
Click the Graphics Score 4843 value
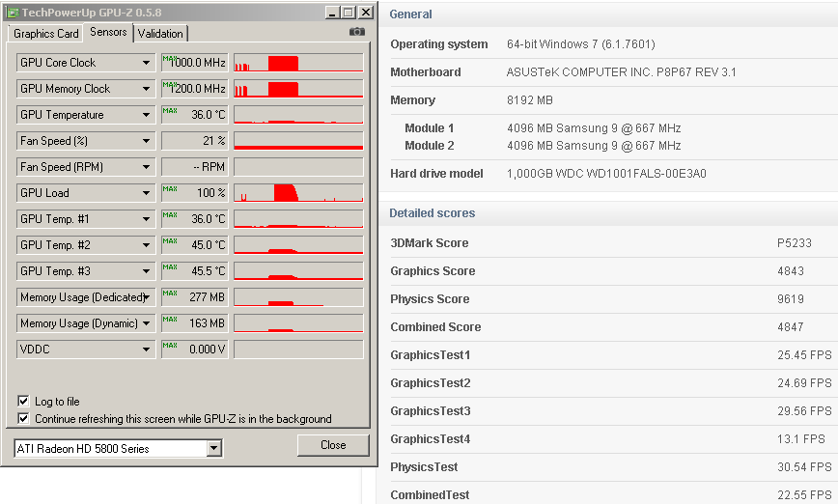pos(791,271)
